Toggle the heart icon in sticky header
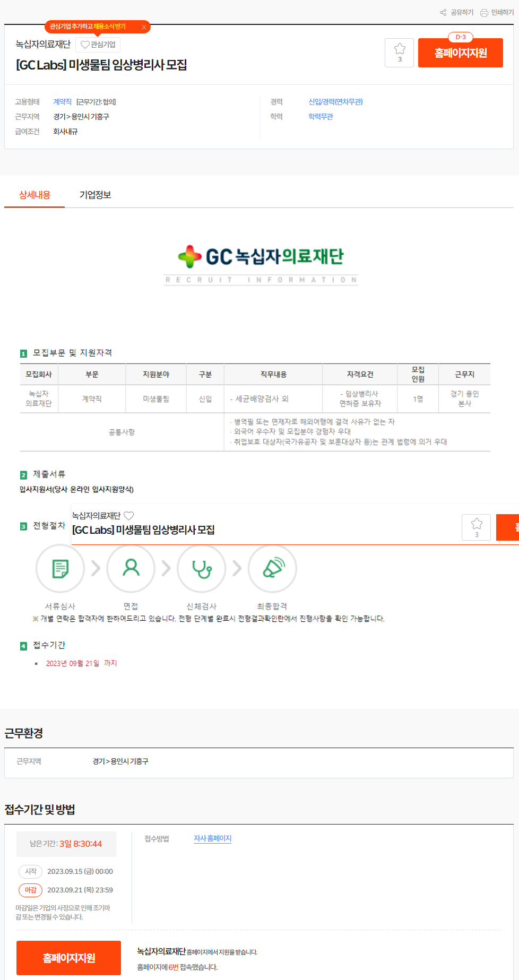Viewport: 519px width, 980px height. [x=129, y=516]
